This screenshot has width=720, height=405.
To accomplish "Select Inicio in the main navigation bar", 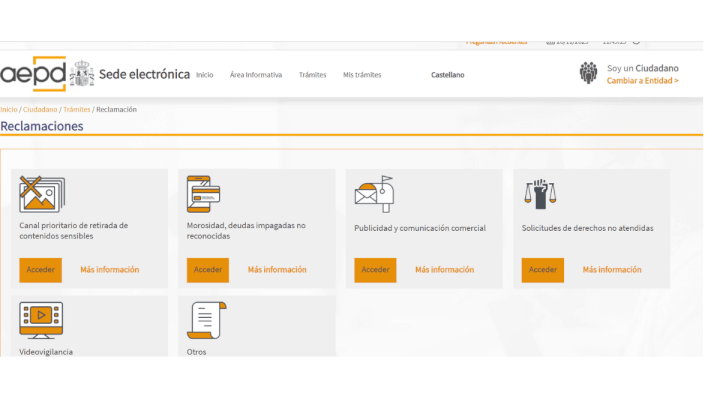I will click(x=204, y=75).
